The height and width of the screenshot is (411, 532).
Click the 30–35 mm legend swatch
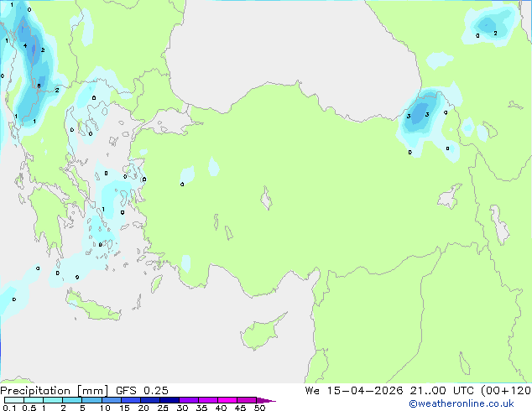(189, 400)
